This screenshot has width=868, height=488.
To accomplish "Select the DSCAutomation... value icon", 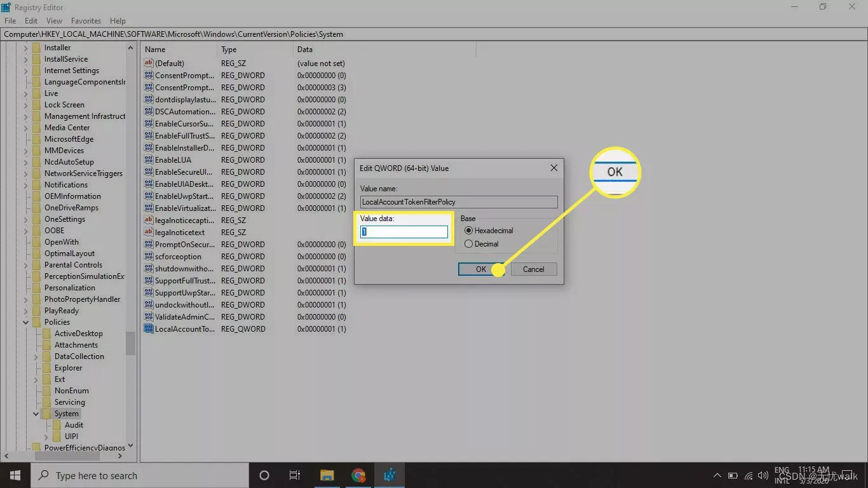I will pos(149,112).
